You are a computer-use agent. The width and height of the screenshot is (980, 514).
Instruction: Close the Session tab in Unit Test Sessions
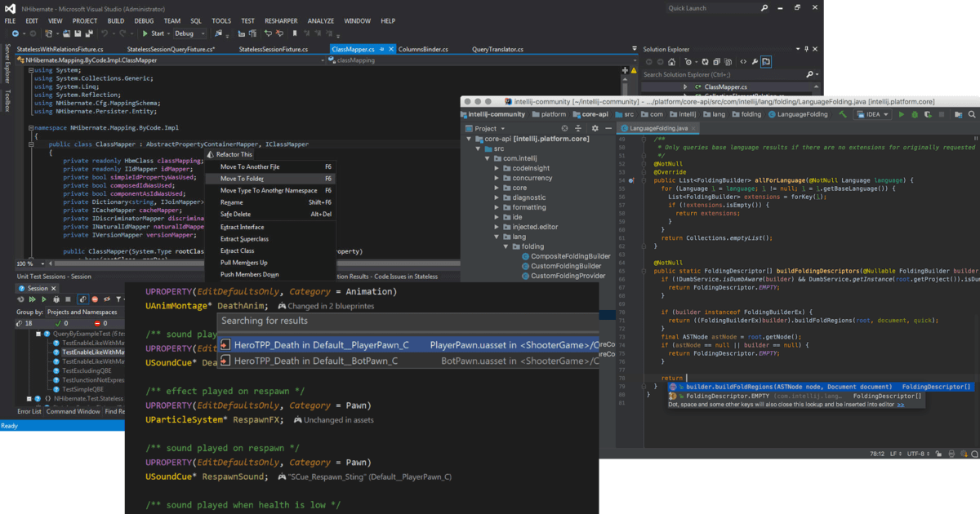54,288
